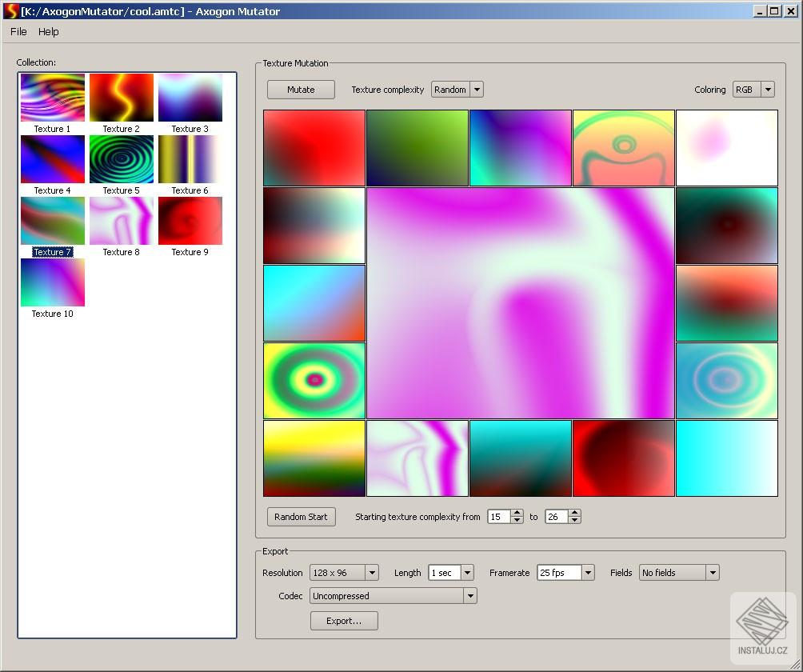Image resolution: width=803 pixels, height=672 pixels.
Task: Select Texture 5 green spiral thumbnail
Action: pyautogui.click(x=122, y=159)
